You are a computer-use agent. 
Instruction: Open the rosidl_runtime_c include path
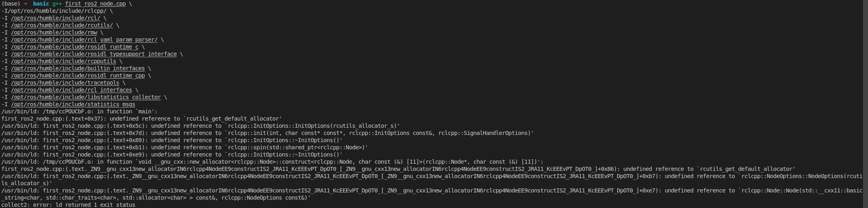tap(75, 47)
